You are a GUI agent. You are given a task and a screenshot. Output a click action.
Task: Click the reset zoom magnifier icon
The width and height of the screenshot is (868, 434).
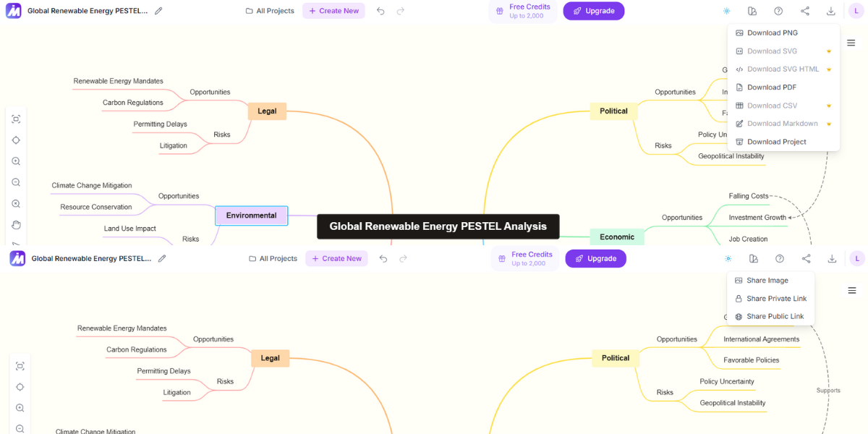16,204
